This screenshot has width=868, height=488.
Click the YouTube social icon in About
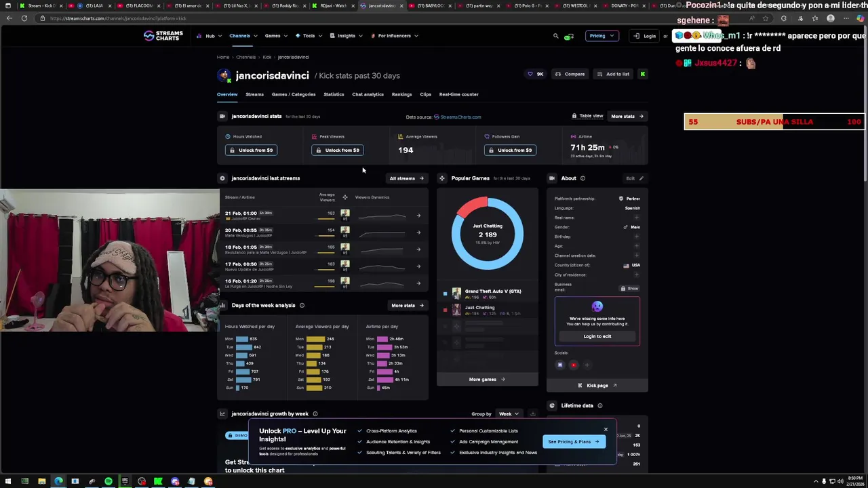click(574, 365)
